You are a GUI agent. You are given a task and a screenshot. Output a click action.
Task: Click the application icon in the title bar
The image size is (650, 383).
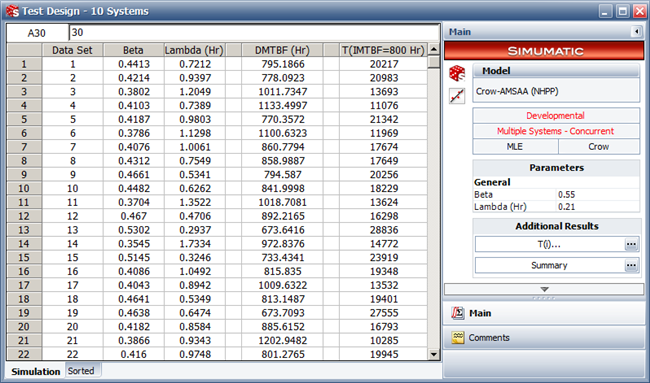[x=12, y=11]
